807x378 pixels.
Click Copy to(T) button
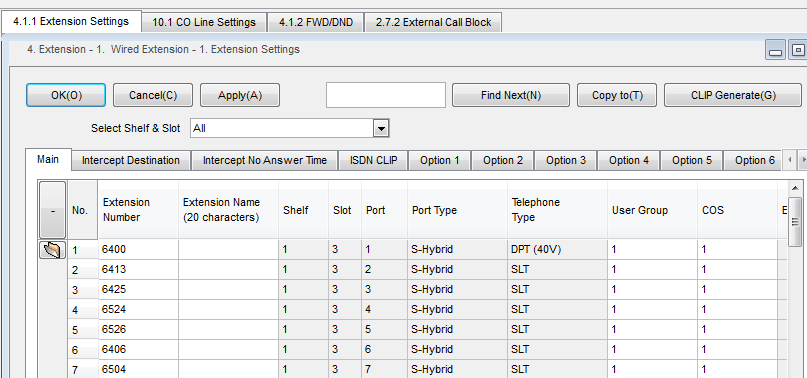[x=617, y=95]
